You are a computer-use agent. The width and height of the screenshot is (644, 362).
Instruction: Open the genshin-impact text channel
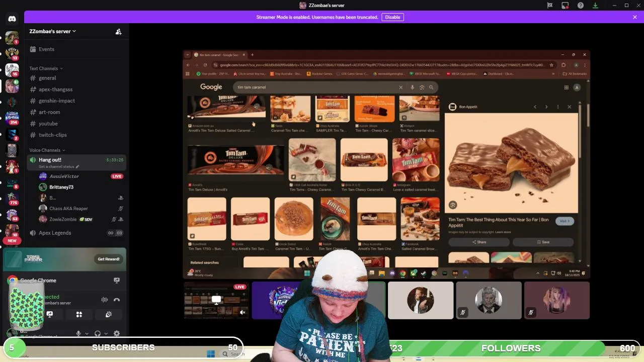coord(75,101)
